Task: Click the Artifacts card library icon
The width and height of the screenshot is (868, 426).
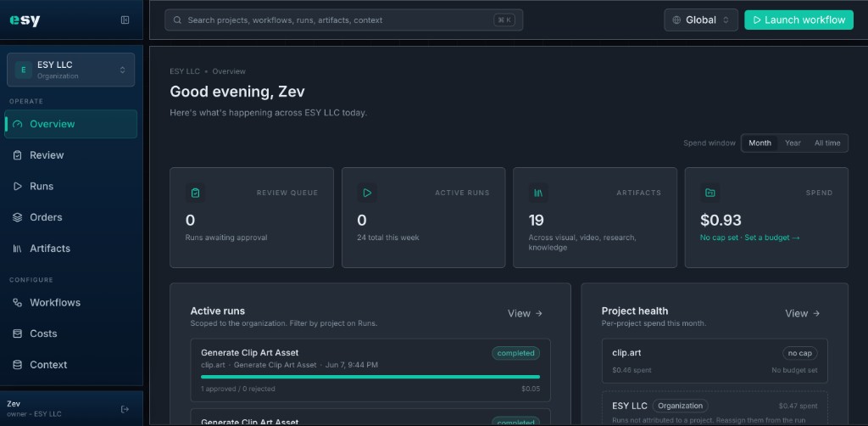Action: (538, 193)
